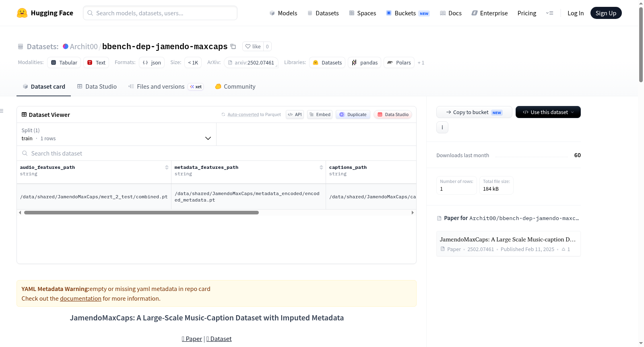Click the Text modality tag

[x=97, y=62]
